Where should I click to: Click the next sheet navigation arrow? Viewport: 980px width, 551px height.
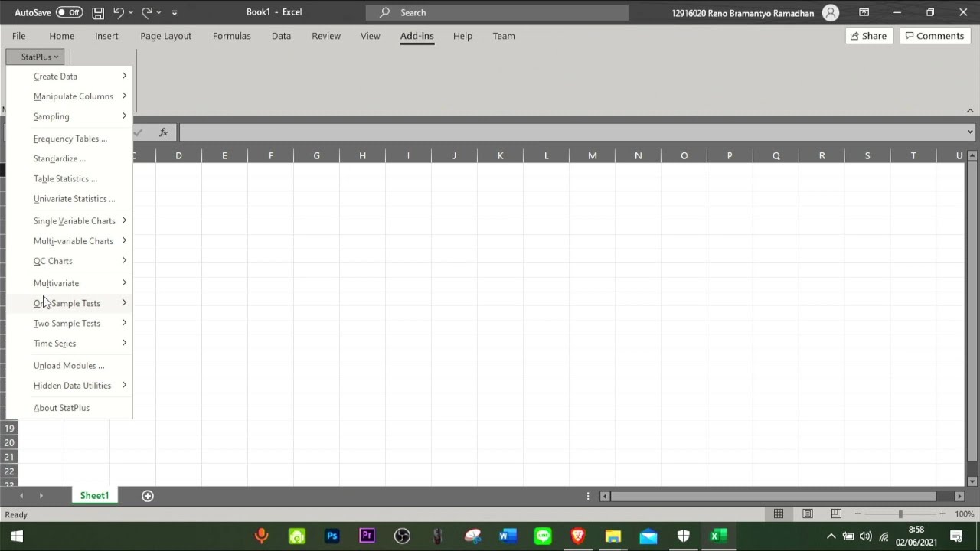coord(41,496)
